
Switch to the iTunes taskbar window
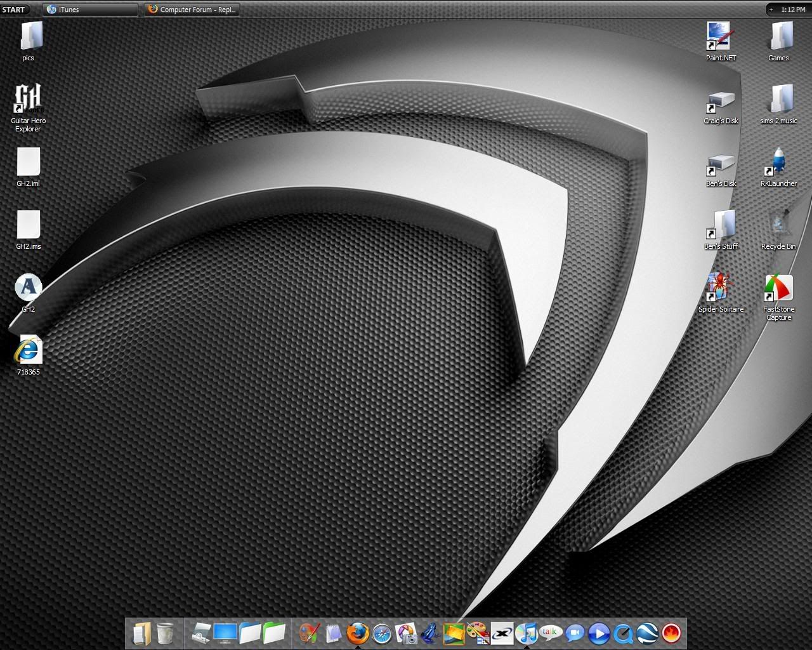(90, 10)
